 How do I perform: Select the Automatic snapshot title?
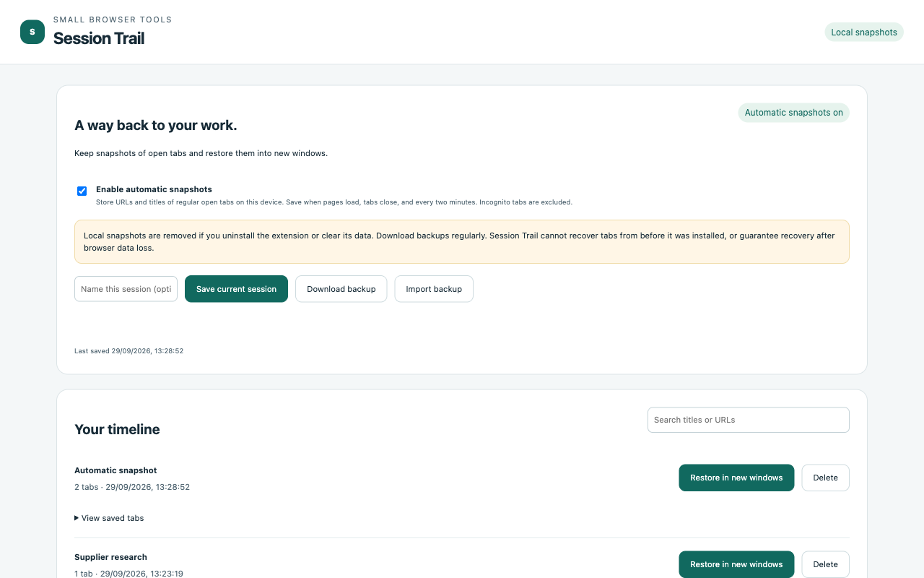coord(115,470)
